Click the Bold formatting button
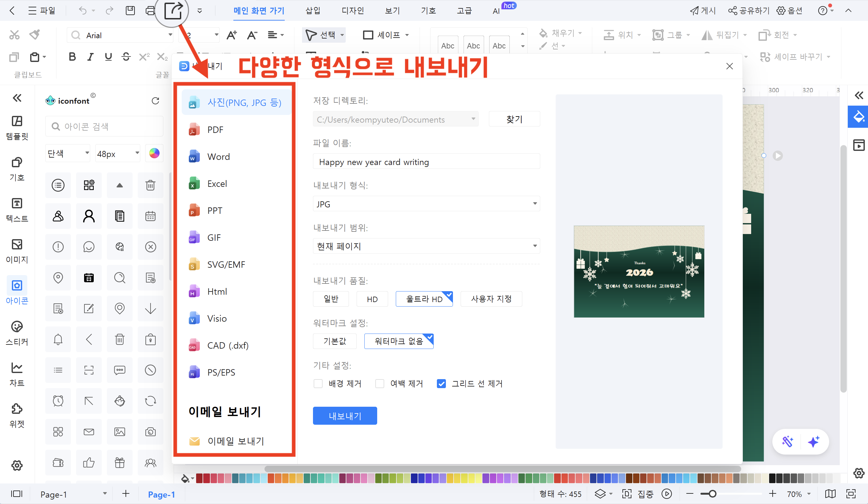 [x=72, y=56]
